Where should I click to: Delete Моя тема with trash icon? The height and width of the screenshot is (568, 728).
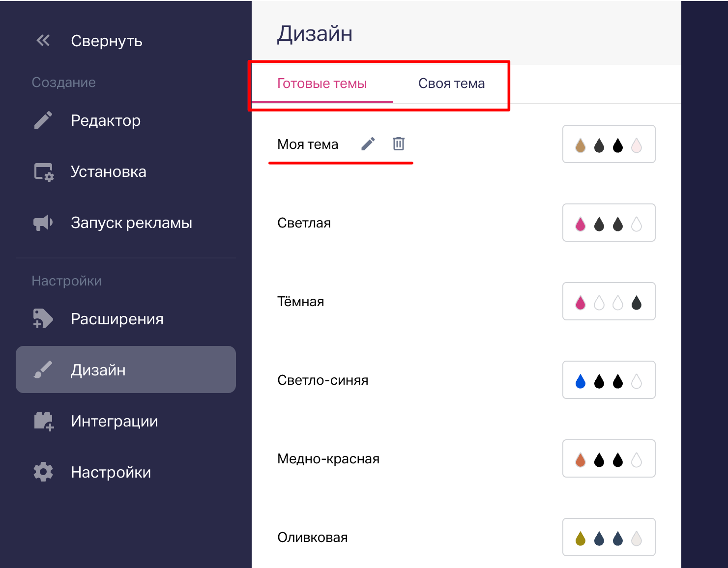(x=399, y=144)
